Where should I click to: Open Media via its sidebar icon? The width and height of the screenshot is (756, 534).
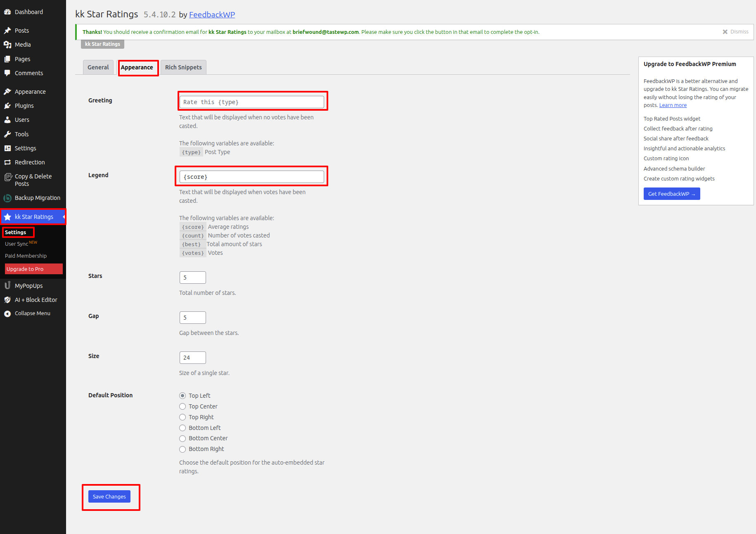7,45
